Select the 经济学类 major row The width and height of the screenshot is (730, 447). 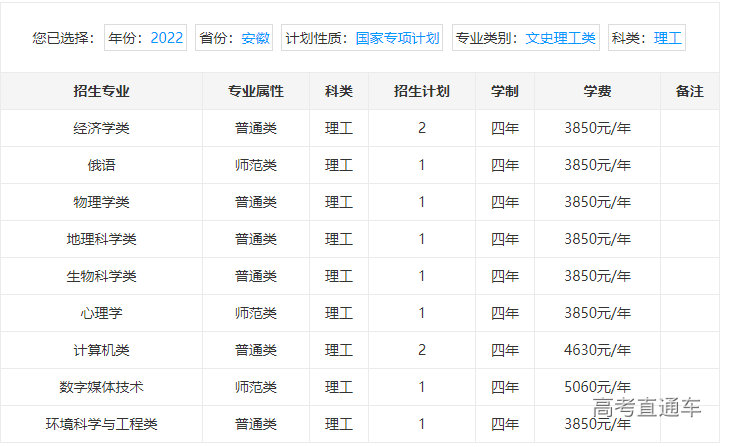click(x=101, y=128)
